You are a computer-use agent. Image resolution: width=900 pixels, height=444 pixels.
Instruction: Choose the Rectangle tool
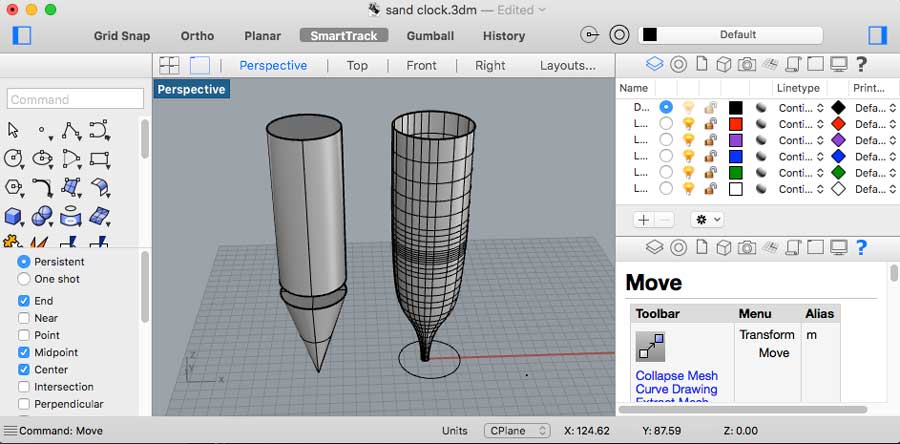[x=99, y=158]
